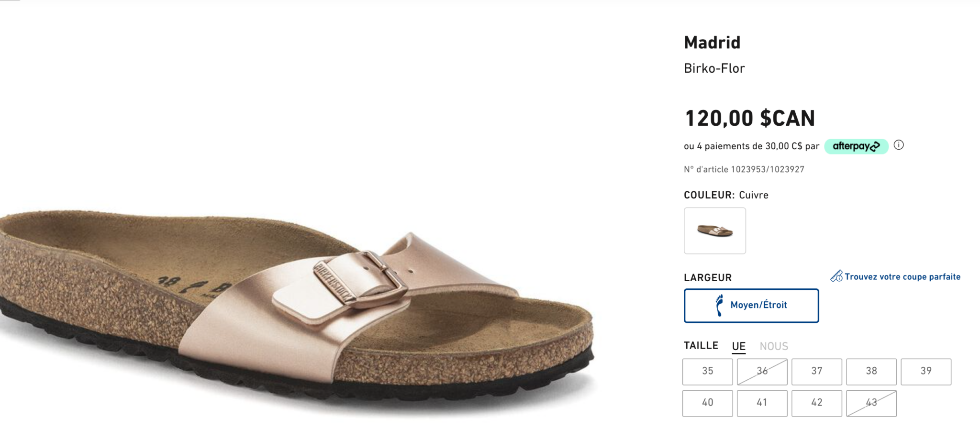
Task: Select size 42
Action: pyautogui.click(x=816, y=403)
